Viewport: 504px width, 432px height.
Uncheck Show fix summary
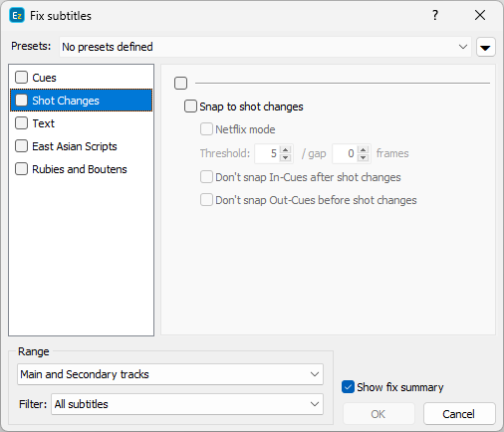click(348, 387)
